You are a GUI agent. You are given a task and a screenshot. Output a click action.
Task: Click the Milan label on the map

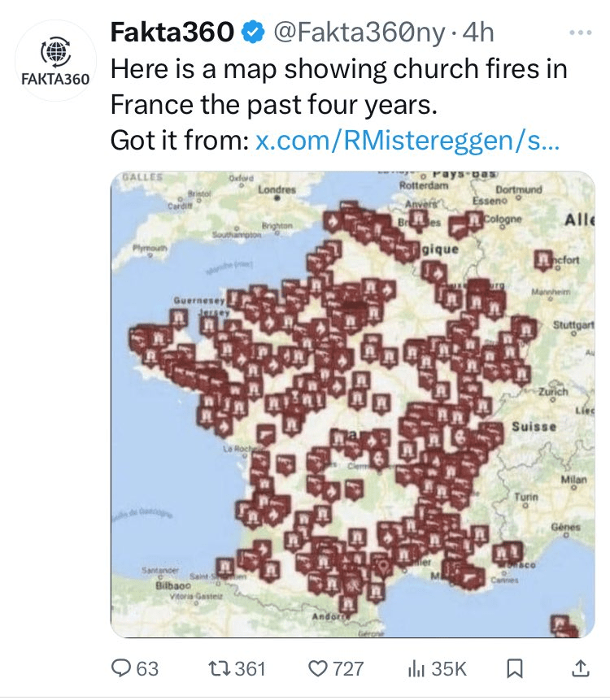click(573, 480)
